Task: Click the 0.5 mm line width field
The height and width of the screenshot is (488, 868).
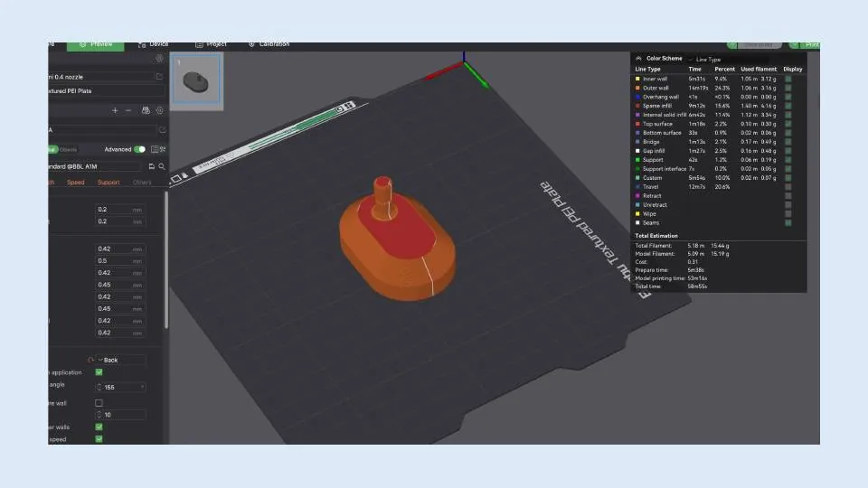Action: point(120,260)
